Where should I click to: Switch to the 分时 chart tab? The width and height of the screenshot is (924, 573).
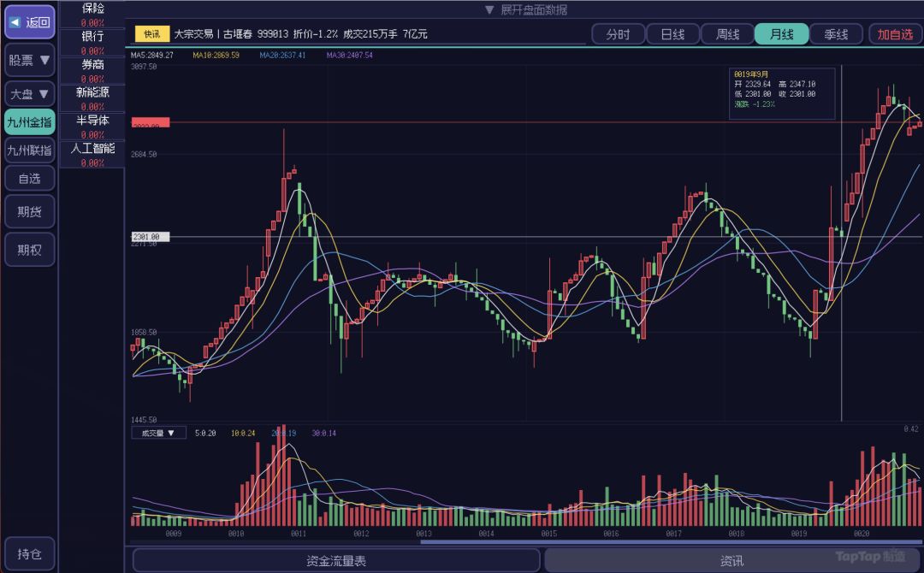[x=619, y=34]
